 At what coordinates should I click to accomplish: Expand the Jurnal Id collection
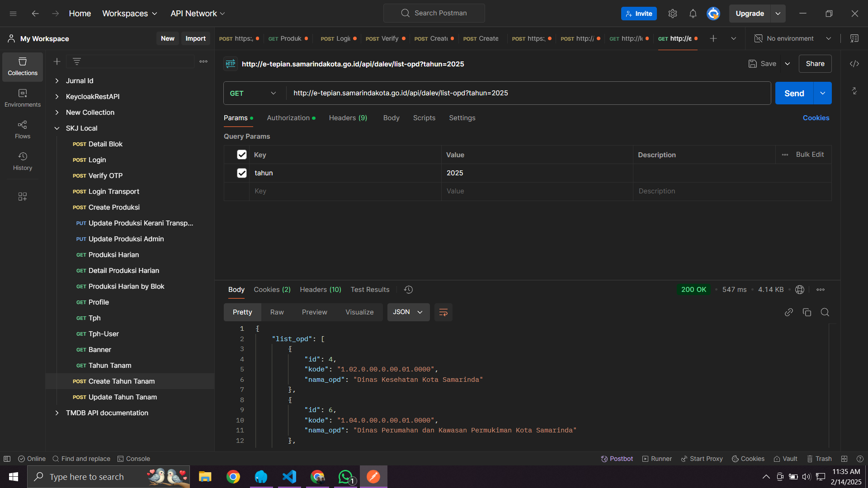(x=57, y=81)
